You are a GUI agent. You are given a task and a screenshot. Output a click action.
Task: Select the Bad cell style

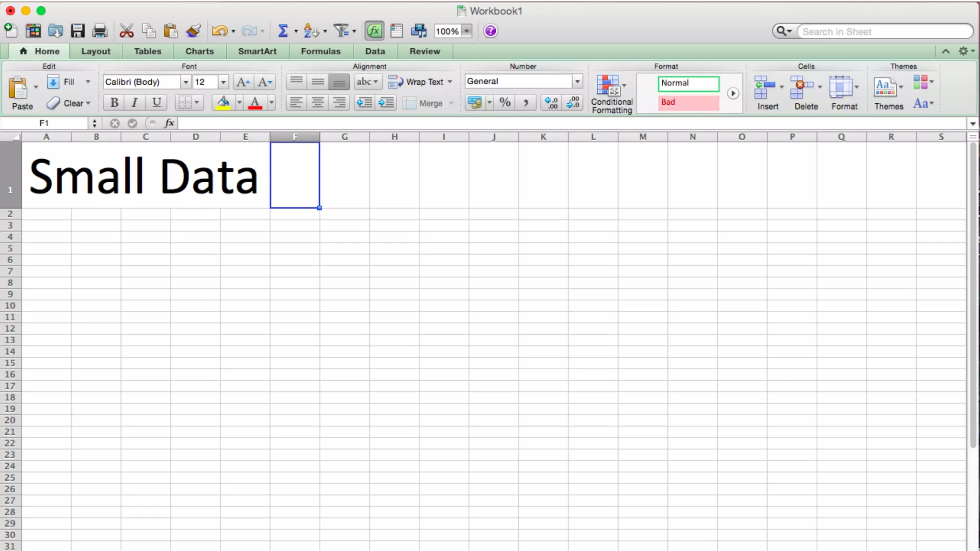click(x=688, y=102)
